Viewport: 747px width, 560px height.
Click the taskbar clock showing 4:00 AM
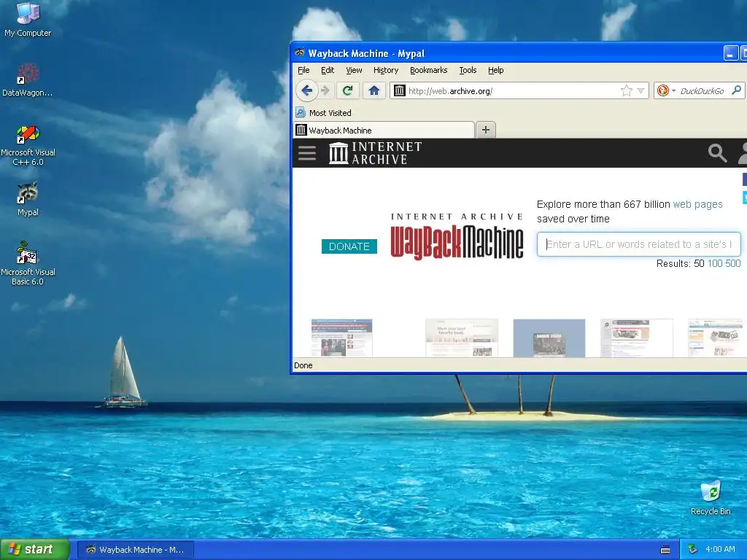[720, 550]
